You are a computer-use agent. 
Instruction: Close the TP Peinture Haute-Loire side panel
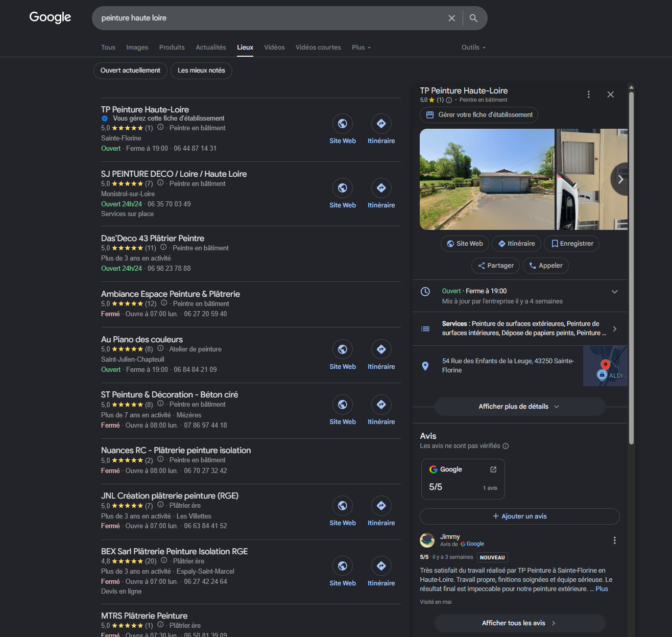(610, 95)
